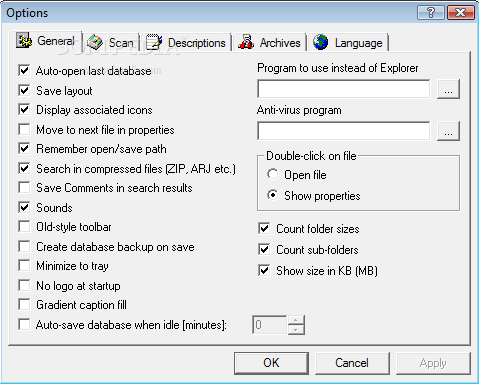Open the General tab

tap(46, 41)
